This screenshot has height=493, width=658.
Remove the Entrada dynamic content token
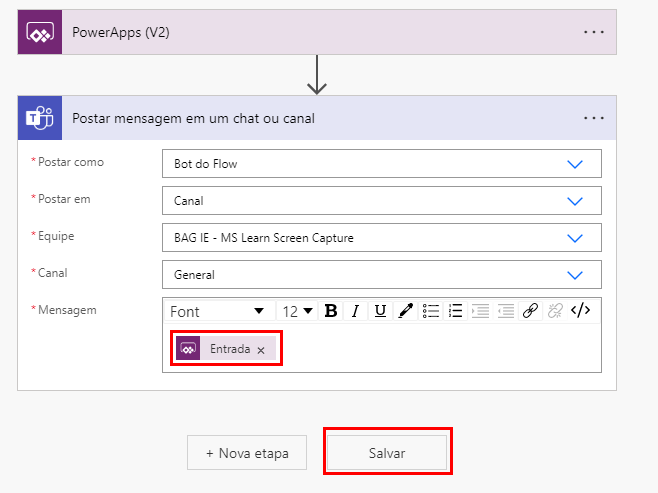(261, 350)
